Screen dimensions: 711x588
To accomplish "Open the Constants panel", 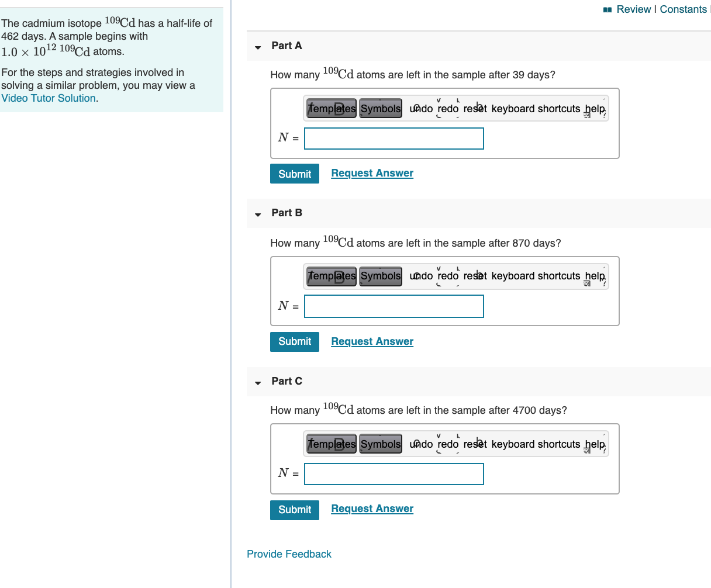I will click(684, 9).
